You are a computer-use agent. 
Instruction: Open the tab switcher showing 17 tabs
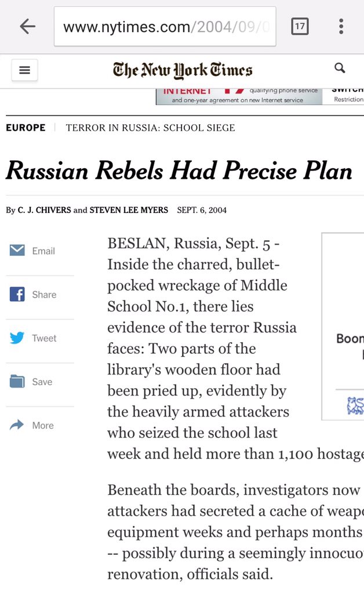(x=300, y=26)
